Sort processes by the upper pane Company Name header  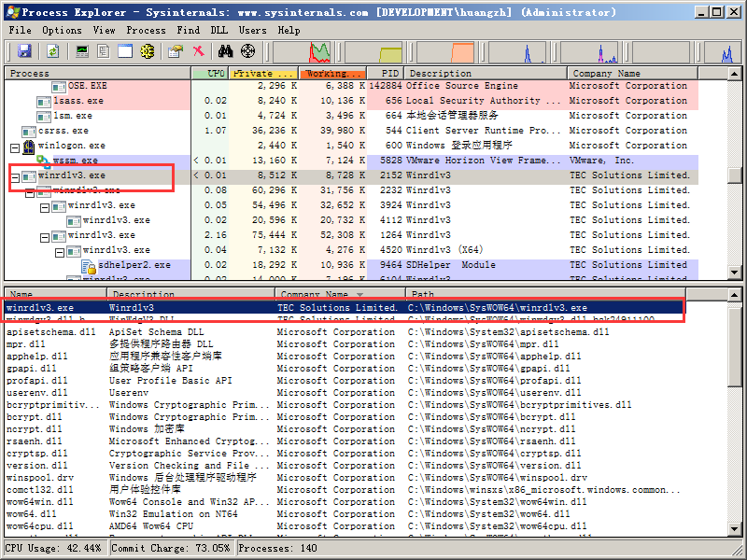[633, 74]
